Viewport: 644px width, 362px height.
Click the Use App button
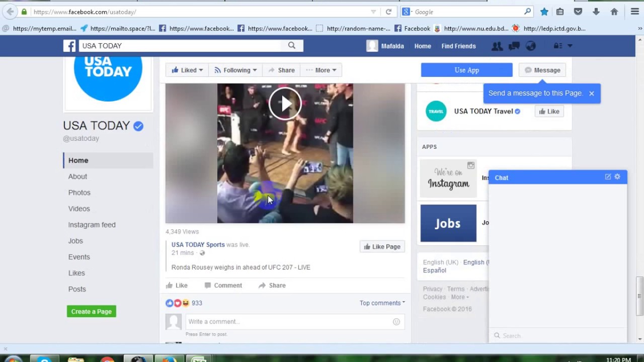[466, 70]
